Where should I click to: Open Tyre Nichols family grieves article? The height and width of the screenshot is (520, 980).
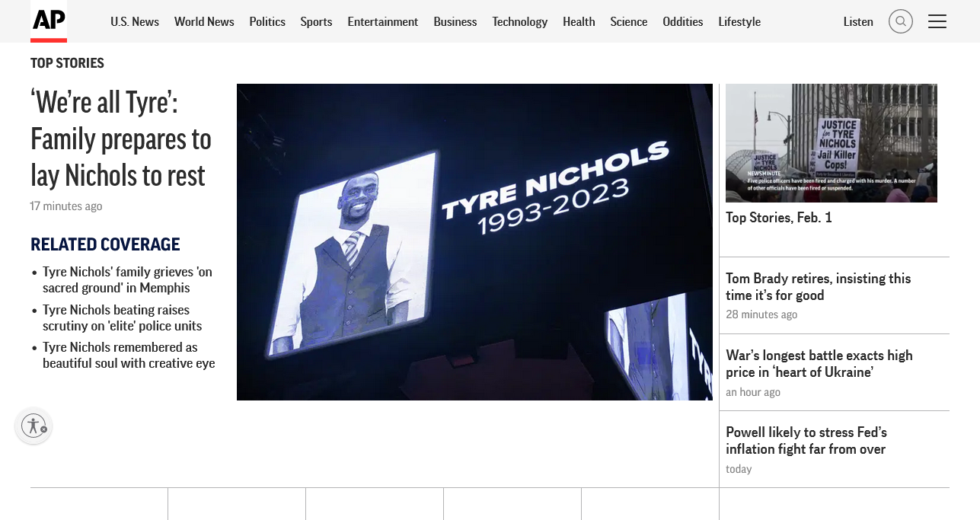127,279
